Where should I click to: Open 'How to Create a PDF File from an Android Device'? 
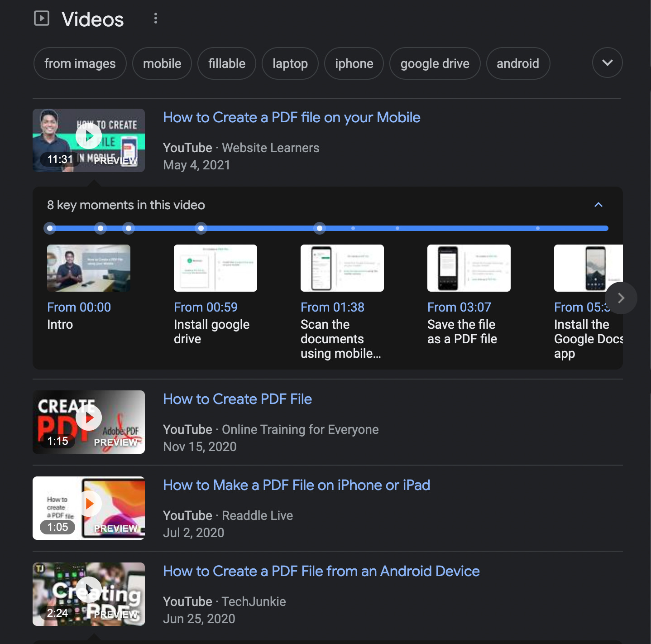pos(321,571)
